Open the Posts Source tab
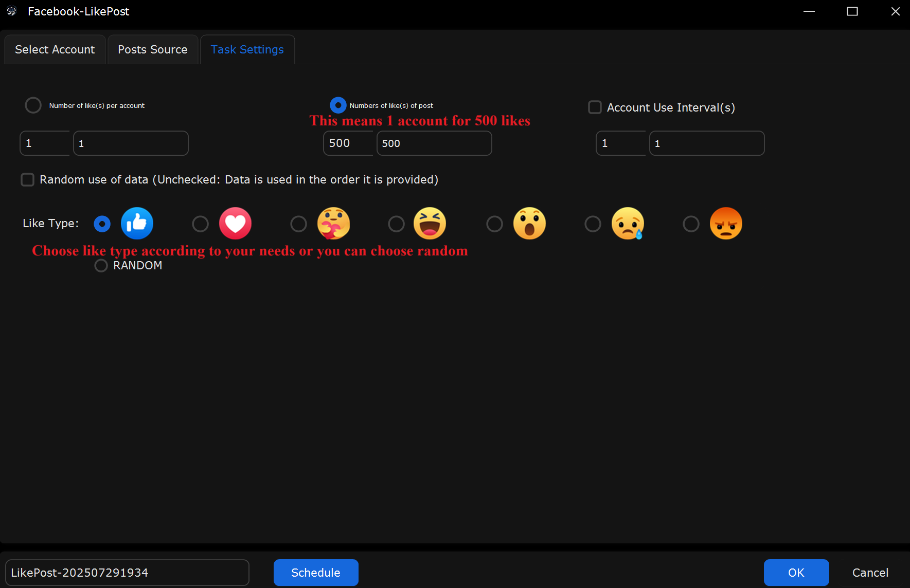The height and width of the screenshot is (588, 910). pyautogui.click(x=153, y=49)
